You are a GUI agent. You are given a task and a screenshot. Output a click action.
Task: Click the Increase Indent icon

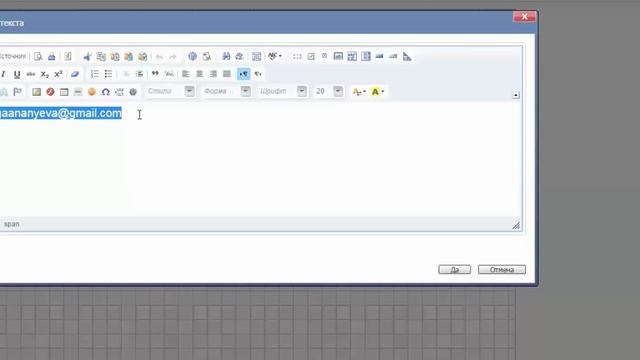[140, 74]
